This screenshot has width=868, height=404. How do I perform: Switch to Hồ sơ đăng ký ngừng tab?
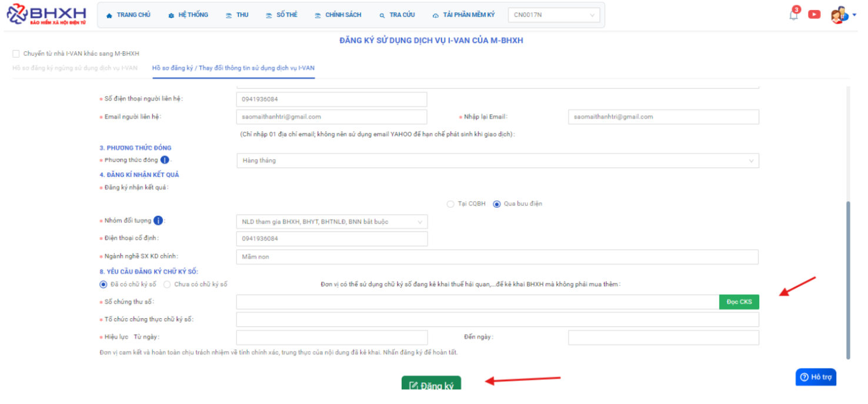coord(75,68)
